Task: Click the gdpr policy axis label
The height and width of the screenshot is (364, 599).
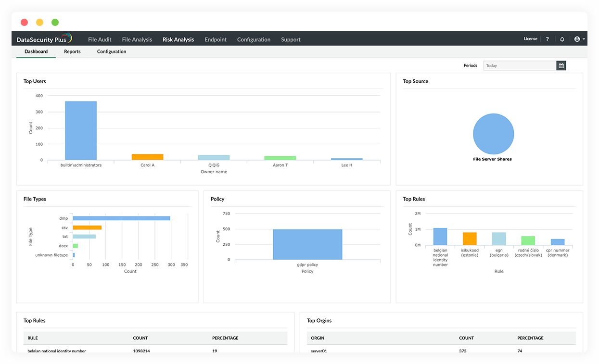Action: pos(307,264)
